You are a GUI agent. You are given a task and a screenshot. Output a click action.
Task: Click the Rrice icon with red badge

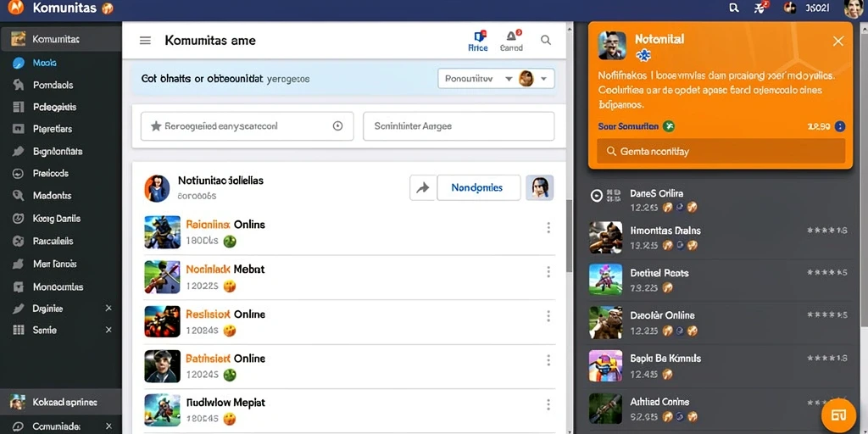(478, 41)
